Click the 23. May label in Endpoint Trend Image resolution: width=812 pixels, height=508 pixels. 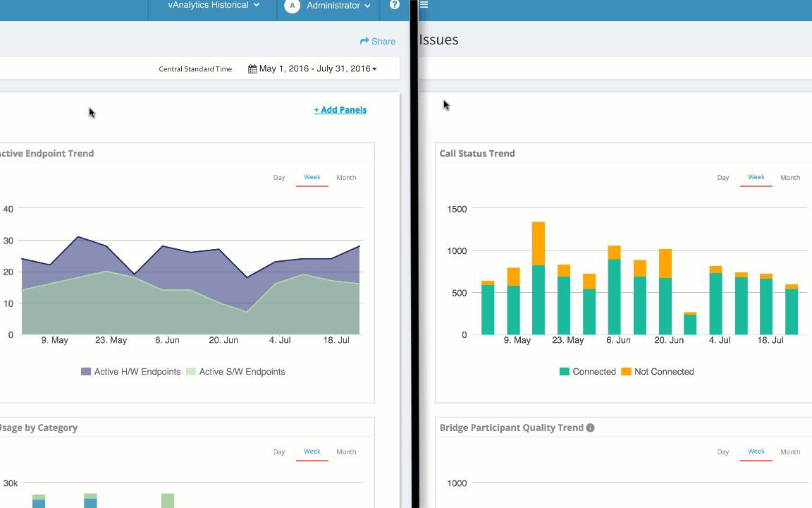[x=111, y=340]
